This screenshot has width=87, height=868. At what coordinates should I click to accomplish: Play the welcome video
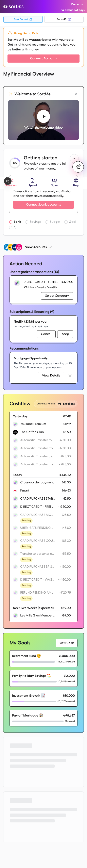click(43, 116)
